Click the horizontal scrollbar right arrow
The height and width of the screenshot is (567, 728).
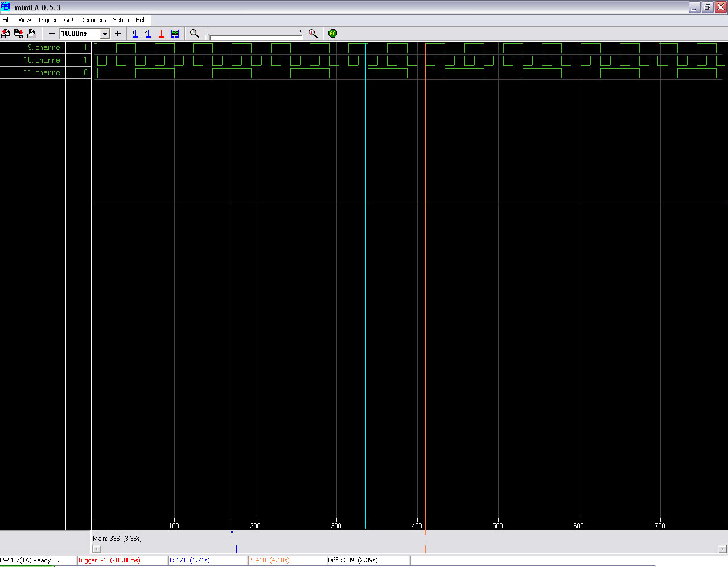(x=723, y=549)
